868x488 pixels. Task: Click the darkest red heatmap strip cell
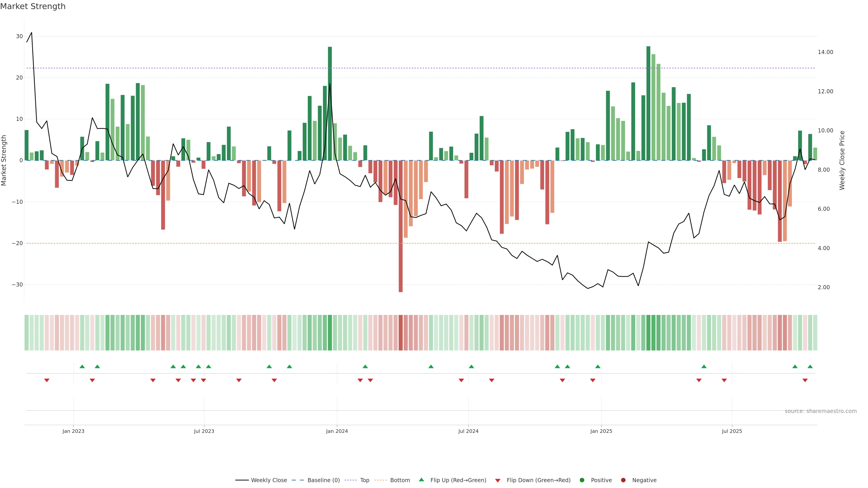[x=401, y=333]
